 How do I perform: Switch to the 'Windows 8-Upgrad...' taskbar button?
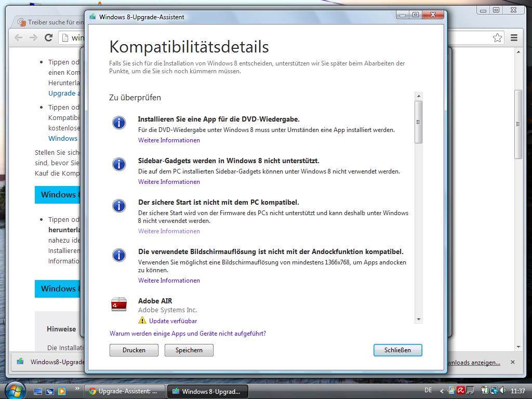[x=208, y=391]
